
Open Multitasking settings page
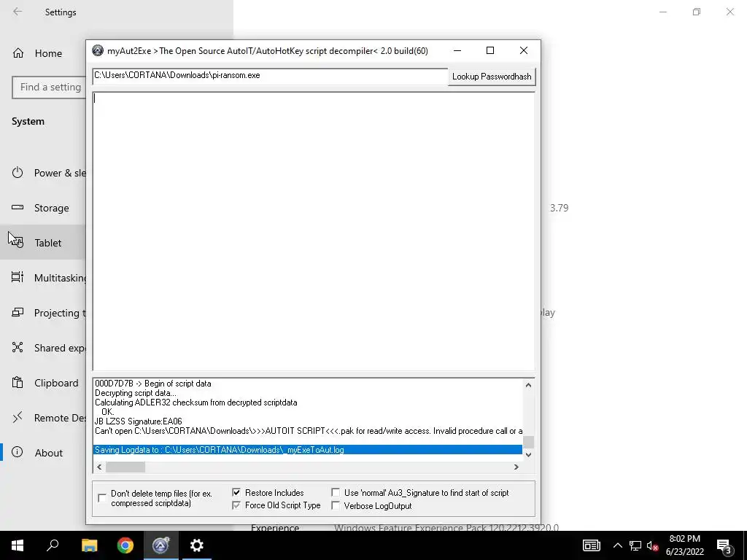click(x=43, y=278)
